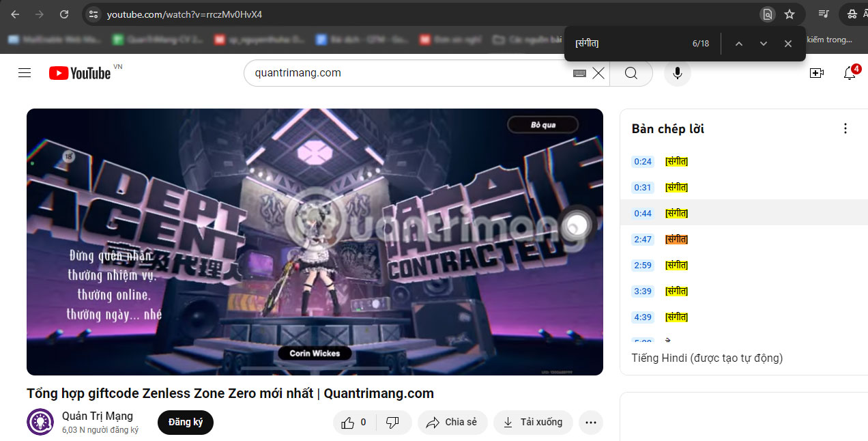
Task: Click the browser forward arrow
Action: click(40, 14)
